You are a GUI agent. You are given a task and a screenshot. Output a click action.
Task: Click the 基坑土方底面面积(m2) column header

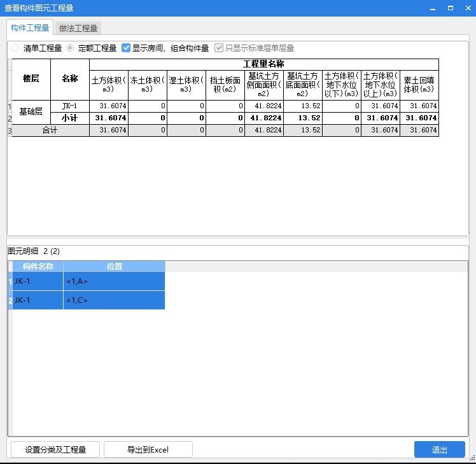[x=303, y=85]
